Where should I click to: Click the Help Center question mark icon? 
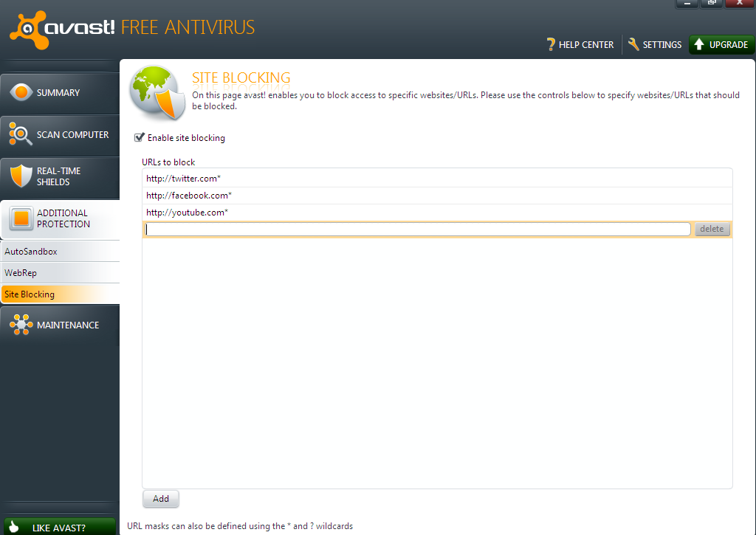coord(551,44)
